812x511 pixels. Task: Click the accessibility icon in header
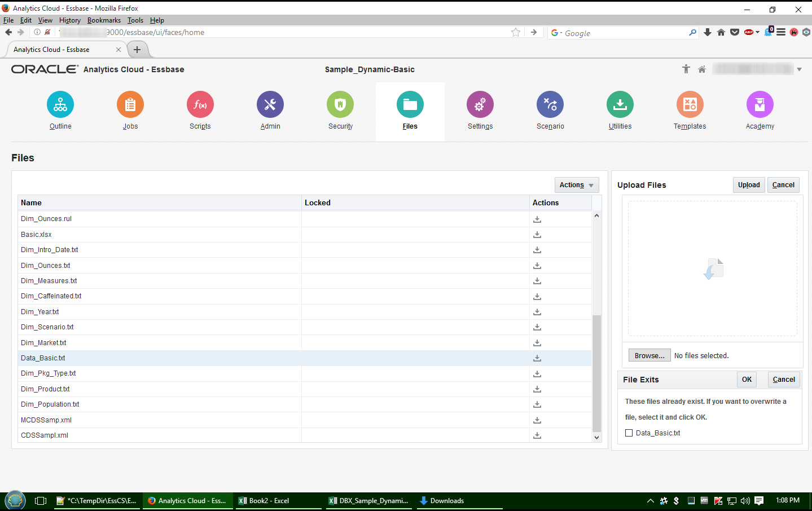(x=686, y=69)
